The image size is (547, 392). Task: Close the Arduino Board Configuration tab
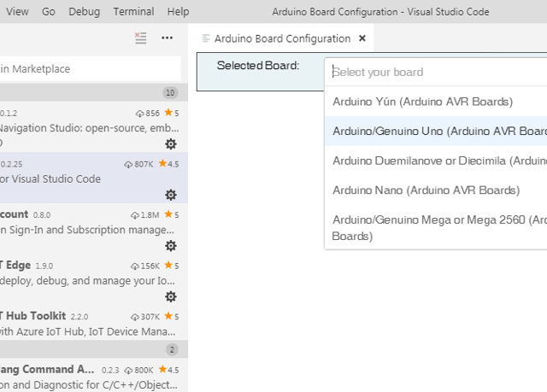pos(362,38)
